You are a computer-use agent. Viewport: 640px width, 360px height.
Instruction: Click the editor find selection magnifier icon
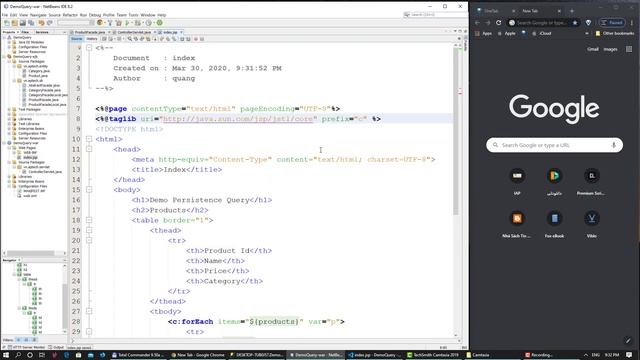pyautogui.click(x=129, y=39)
